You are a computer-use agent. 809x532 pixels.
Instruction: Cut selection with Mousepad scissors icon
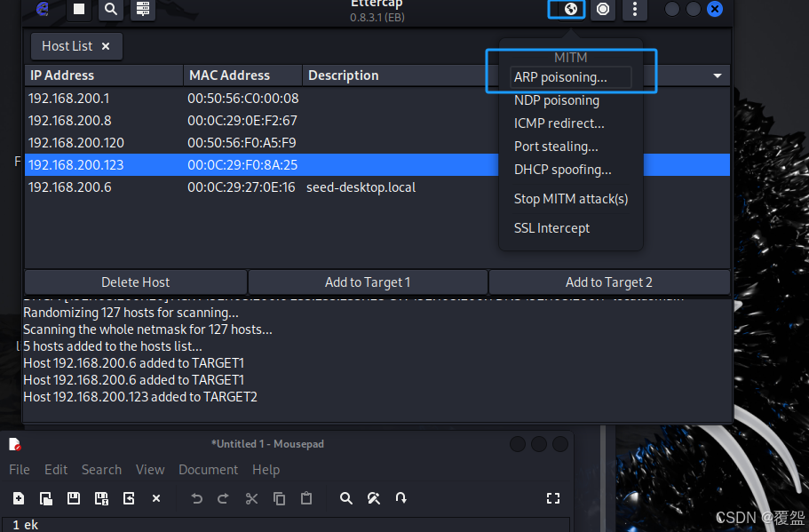[x=251, y=498]
